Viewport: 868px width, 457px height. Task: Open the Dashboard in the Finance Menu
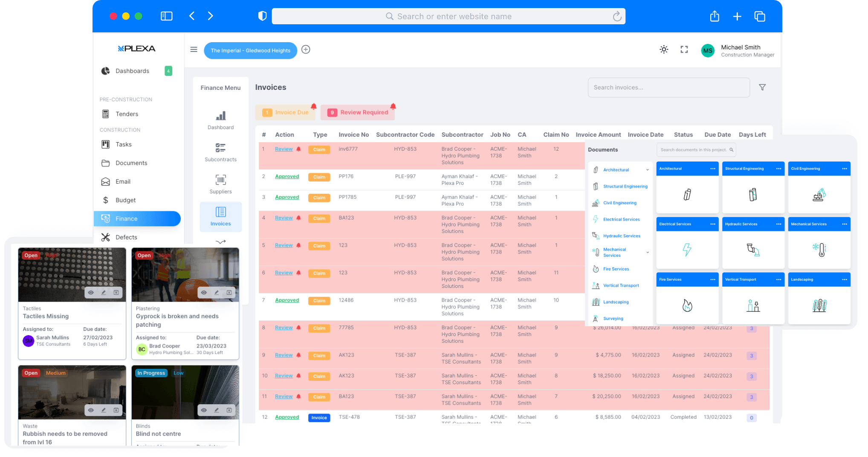220,120
